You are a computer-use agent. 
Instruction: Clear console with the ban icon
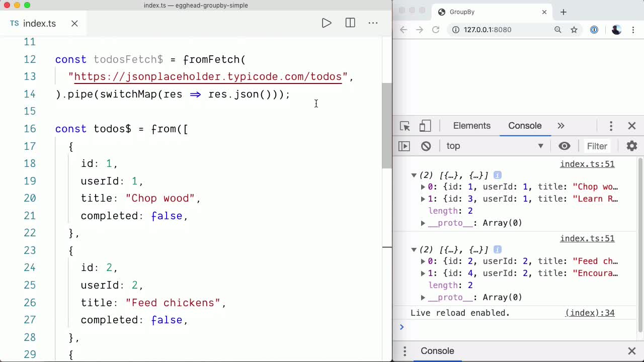(426, 146)
